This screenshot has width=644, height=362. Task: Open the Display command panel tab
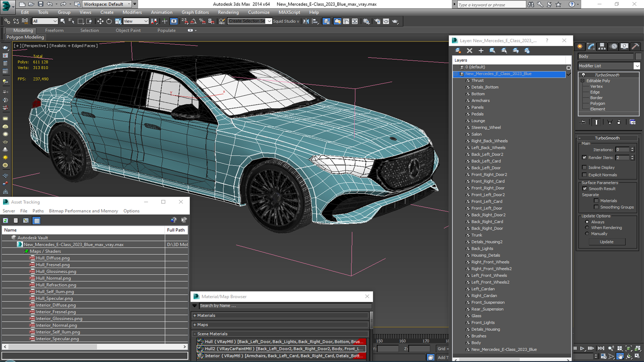[x=624, y=46]
